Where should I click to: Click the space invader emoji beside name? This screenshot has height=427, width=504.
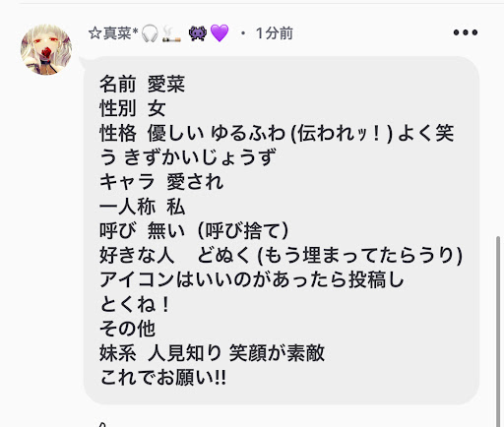click(x=198, y=33)
